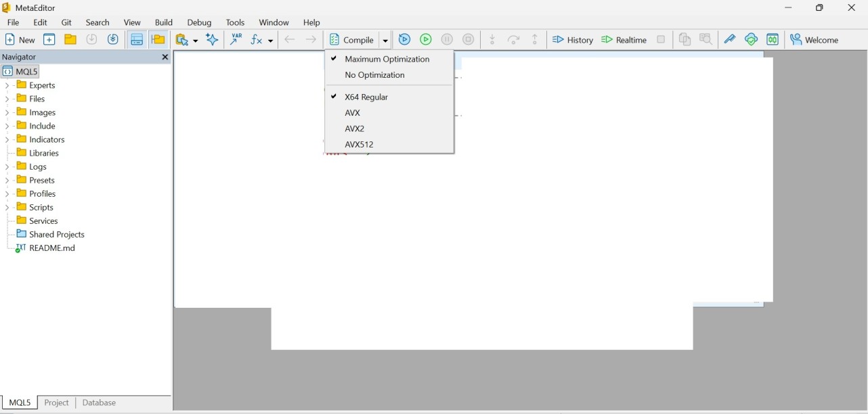Open the Search menu
Viewport: 868px width, 414px height.
pyautogui.click(x=97, y=23)
